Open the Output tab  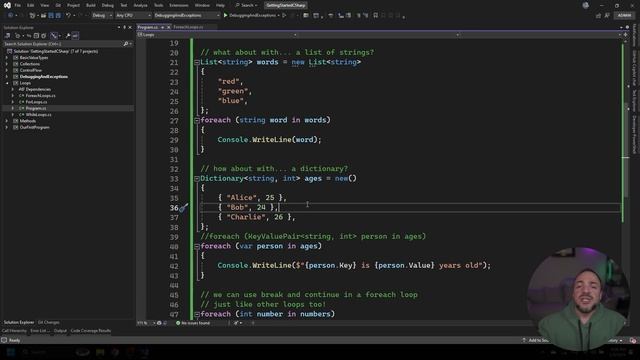pos(60,331)
